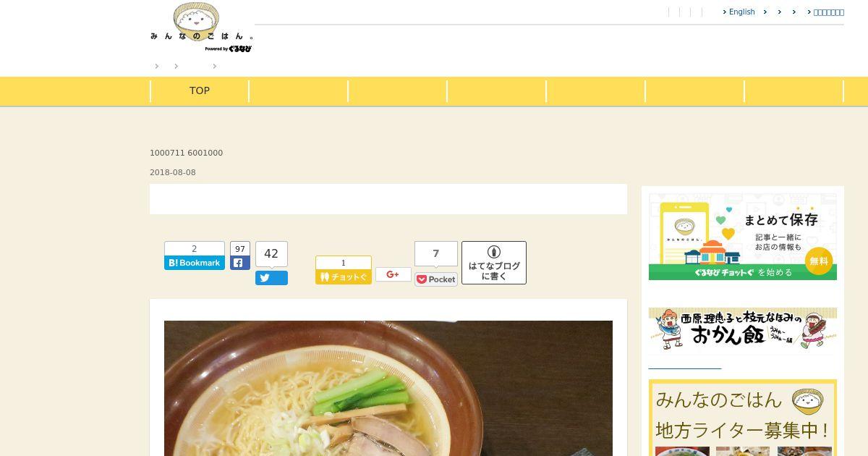
Task: Select the TOP navigation tab
Action: pyautogui.click(x=200, y=91)
